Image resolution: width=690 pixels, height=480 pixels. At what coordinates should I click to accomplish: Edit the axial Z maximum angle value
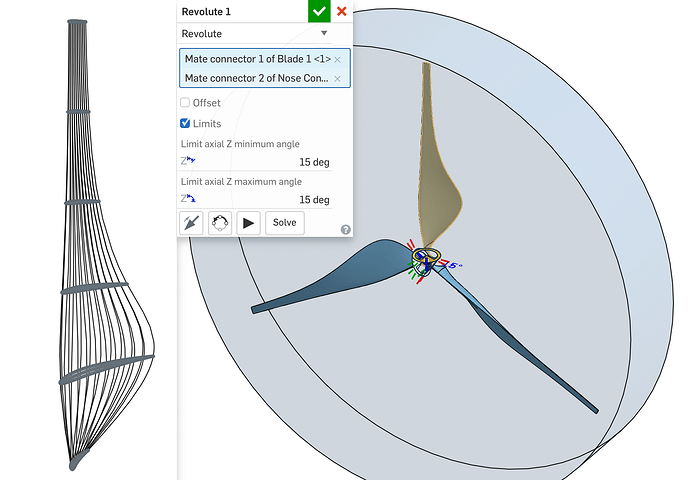click(x=314, y=200)
